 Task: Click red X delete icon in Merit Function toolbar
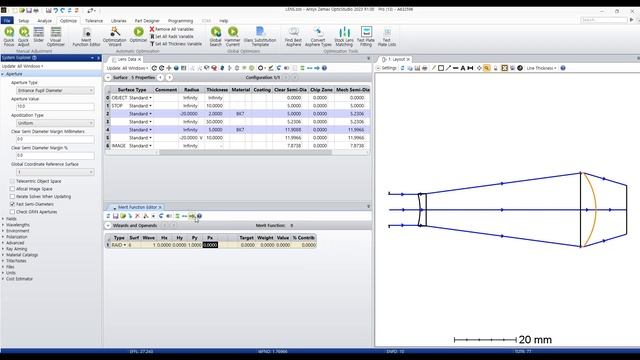pos(138,216)
